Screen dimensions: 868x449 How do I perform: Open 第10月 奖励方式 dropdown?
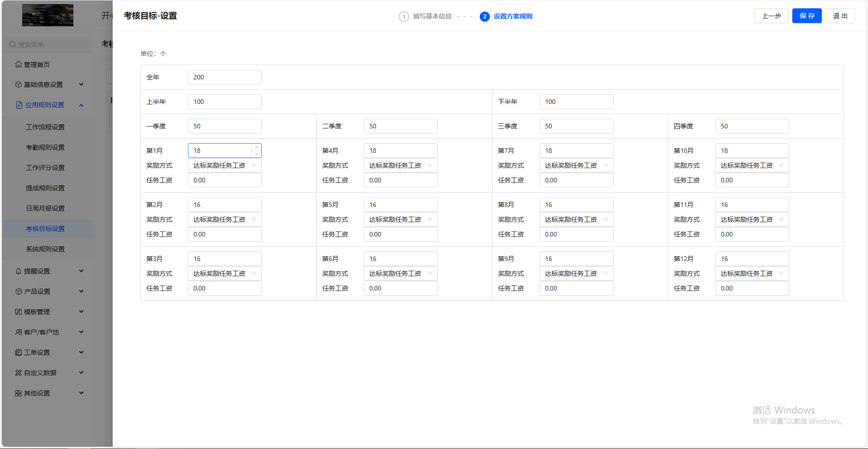752,165
